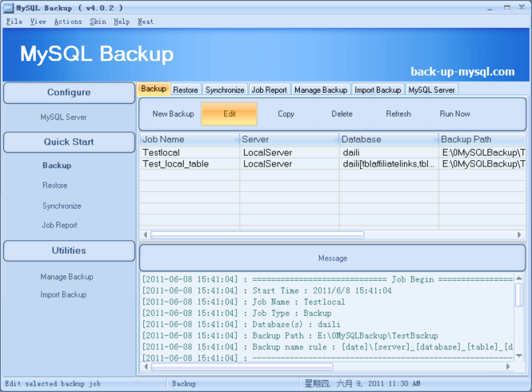Click the message log horizontal scrollbar thumb
Image resolution: width=532 pixels, height=392 pixels.
[242, 366]
